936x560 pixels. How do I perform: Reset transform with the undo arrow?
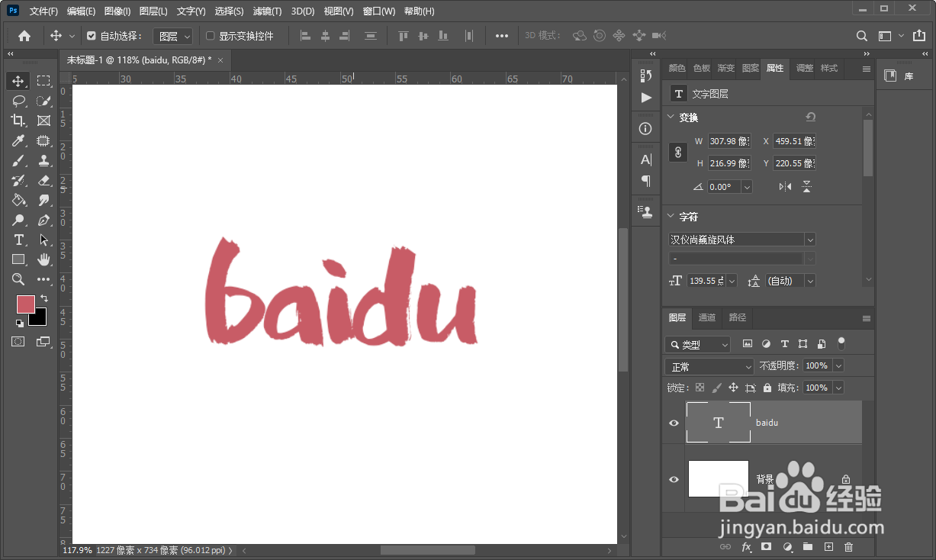[811, 117]
